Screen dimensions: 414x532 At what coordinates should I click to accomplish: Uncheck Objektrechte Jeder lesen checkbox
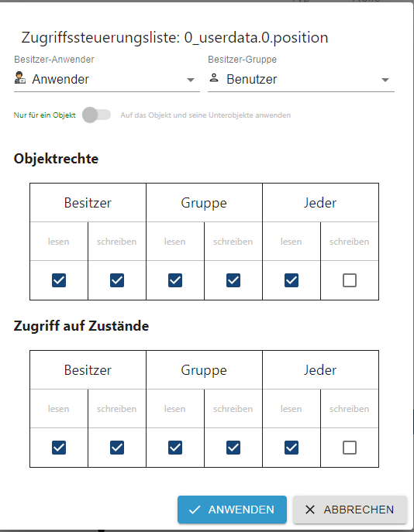click(x=292, y=280)
